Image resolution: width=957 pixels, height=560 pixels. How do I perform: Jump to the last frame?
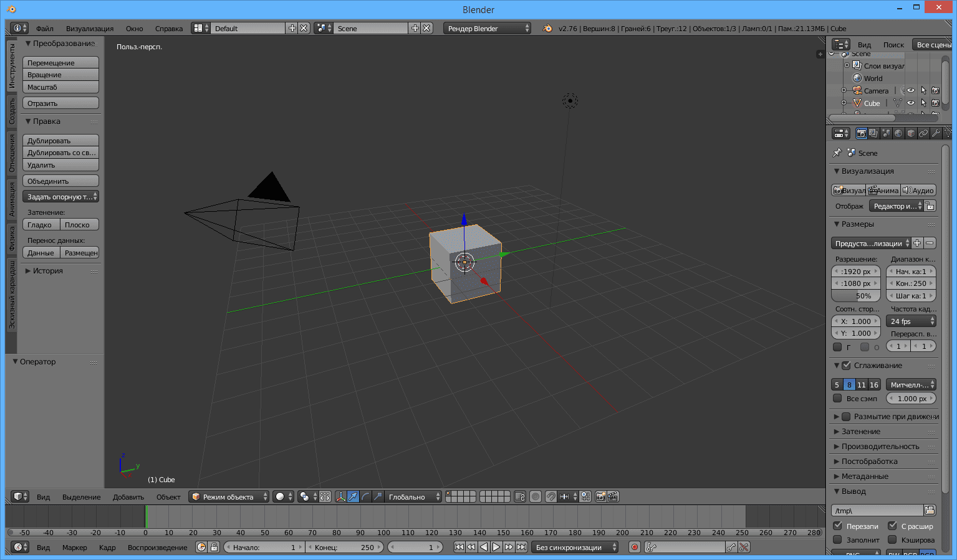(x=521, y=547)
